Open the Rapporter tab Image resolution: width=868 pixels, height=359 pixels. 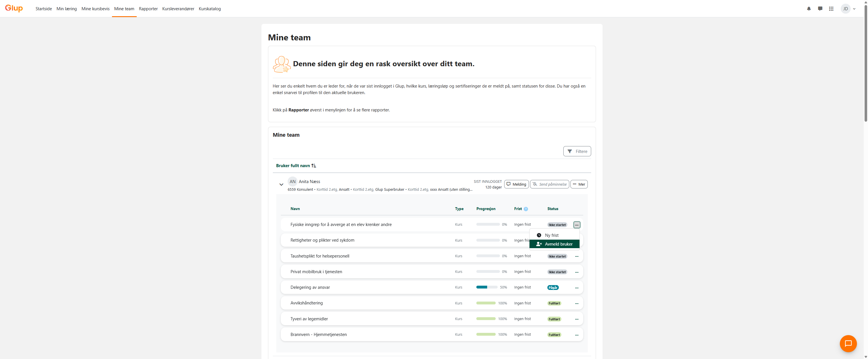[x=148, y=9]
